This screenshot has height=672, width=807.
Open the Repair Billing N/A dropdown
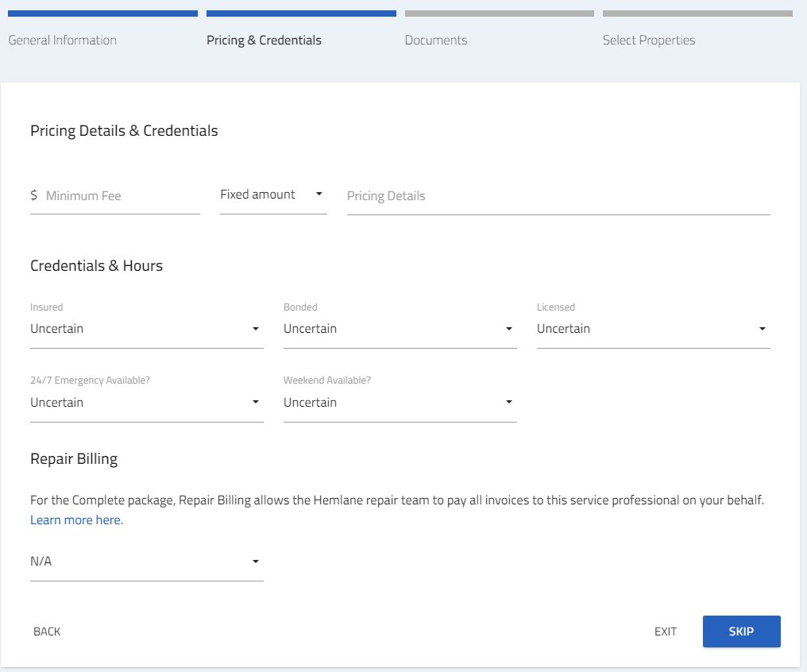[147, 562]
